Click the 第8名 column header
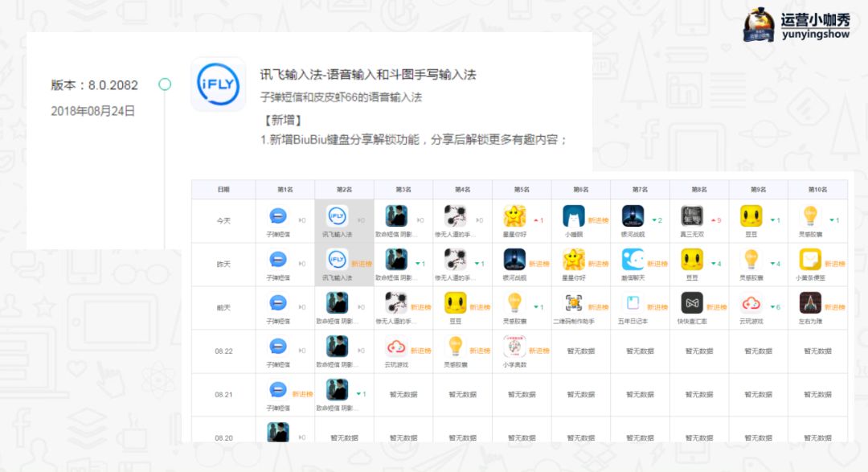This screenshot has height=472, width=868. tap(699, 190)
